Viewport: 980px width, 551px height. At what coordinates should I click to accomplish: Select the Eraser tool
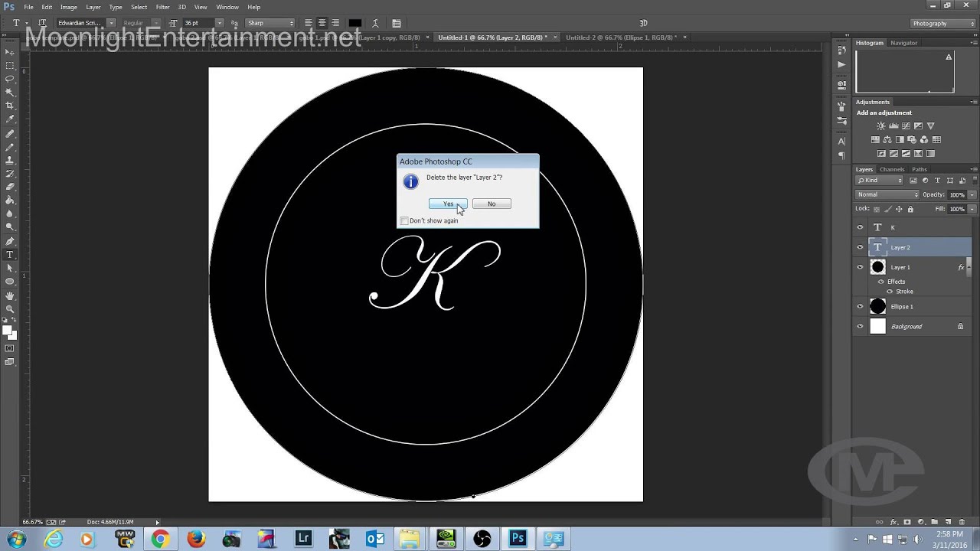click(x=9, y=187)
